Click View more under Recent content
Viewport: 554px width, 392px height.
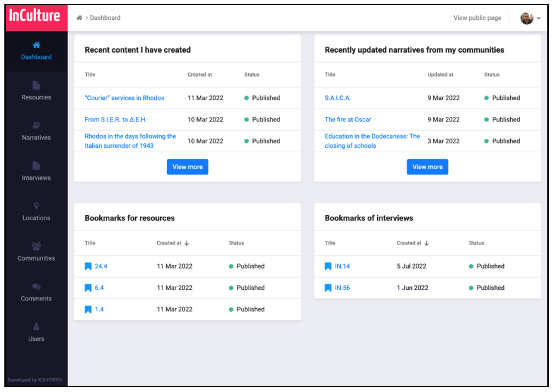coord(187,167)
